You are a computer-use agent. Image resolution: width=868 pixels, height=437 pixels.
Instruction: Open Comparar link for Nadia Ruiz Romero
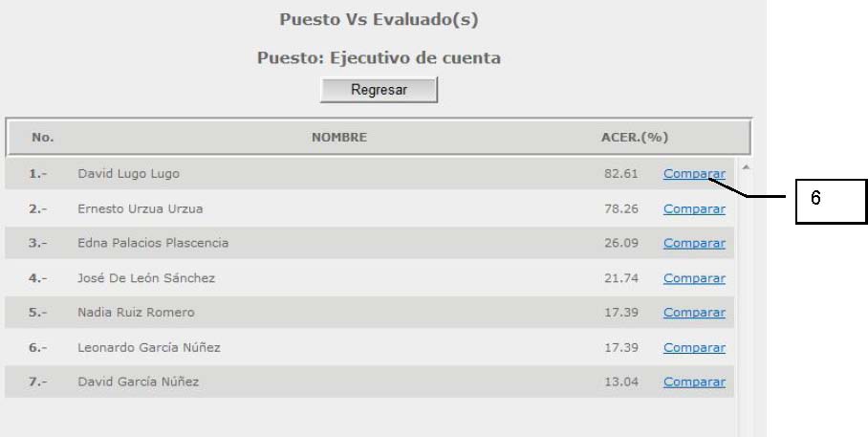coord(694,313)
